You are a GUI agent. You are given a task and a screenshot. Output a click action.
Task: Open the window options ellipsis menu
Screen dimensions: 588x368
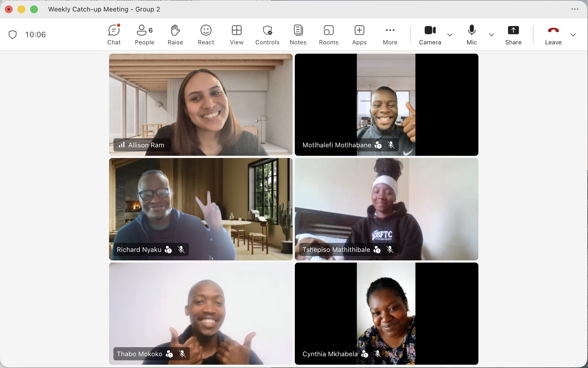point(575,9)
